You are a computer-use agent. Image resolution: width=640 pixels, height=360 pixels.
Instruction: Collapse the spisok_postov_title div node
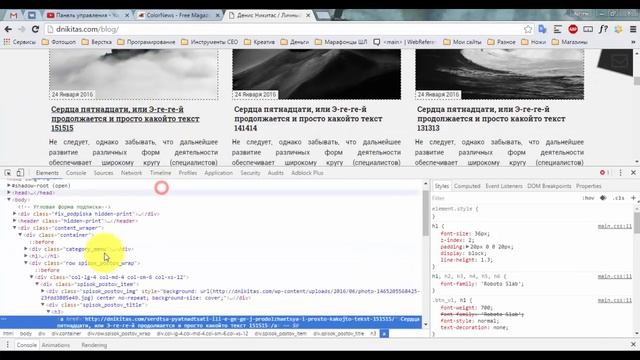[43, 305]
